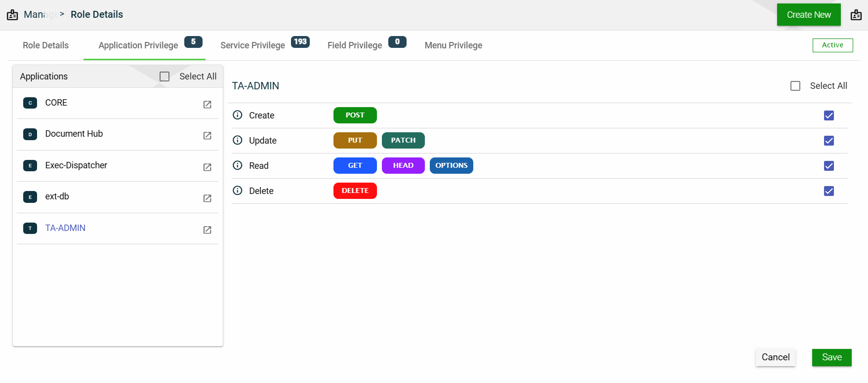Open the Menu Privilege tab
The height and width of the screenshot is (383, 868).
point(453,45)
